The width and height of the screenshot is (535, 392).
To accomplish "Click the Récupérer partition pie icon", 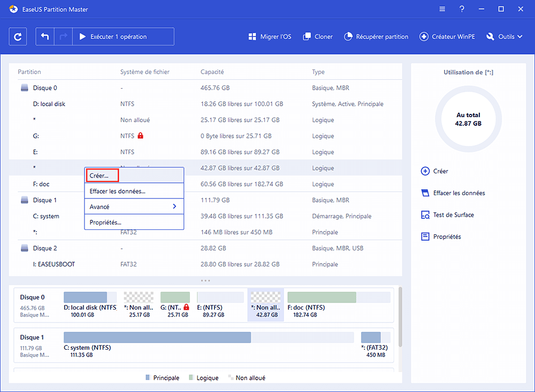I will point(348,36).
